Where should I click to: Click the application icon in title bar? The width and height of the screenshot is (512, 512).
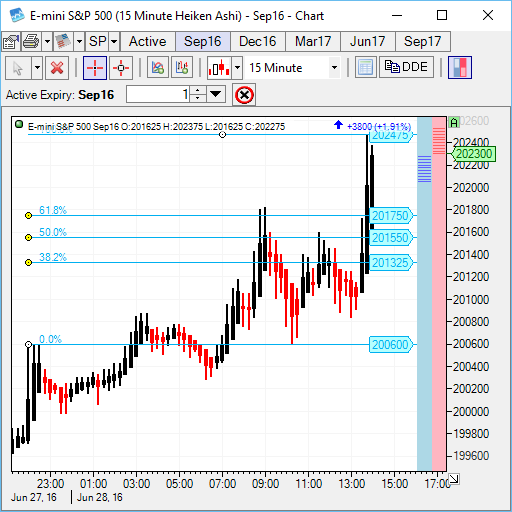(x=17, y=15)
